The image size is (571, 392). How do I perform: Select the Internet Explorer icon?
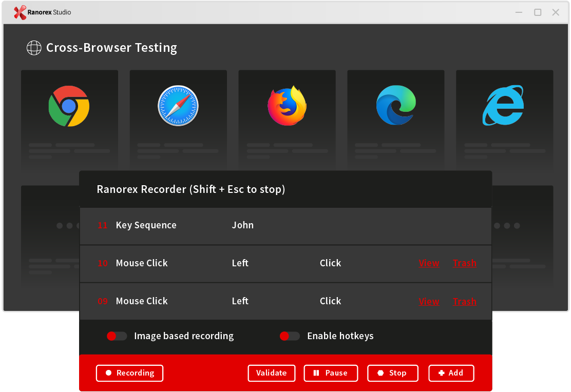503,105
